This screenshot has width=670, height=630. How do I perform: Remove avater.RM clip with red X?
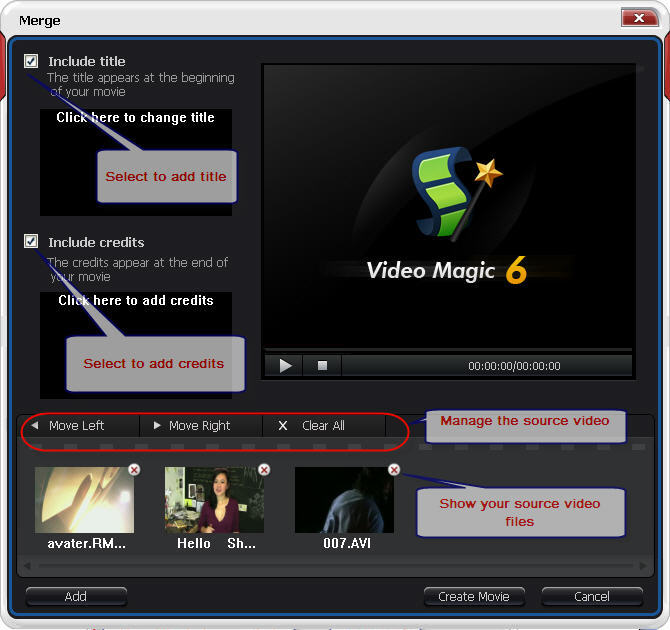pos(134,470)
